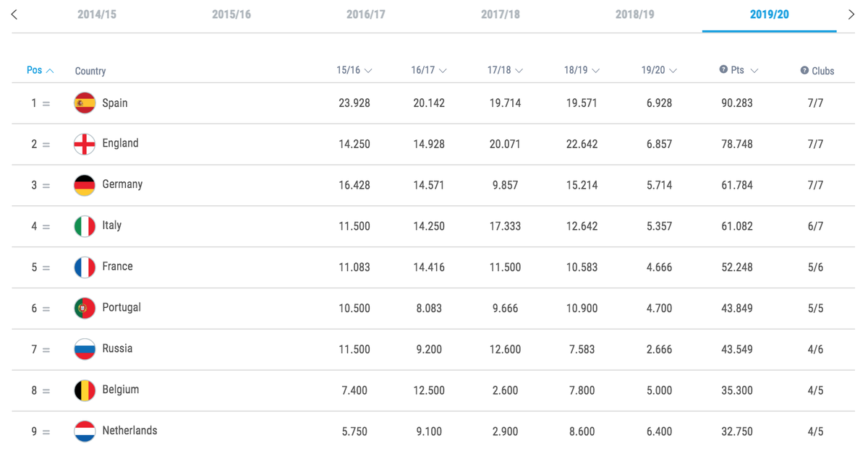The height and width of the screenshot is (456, 868).
Task: Click the Belgium flag icon
Action: (85, 390)
